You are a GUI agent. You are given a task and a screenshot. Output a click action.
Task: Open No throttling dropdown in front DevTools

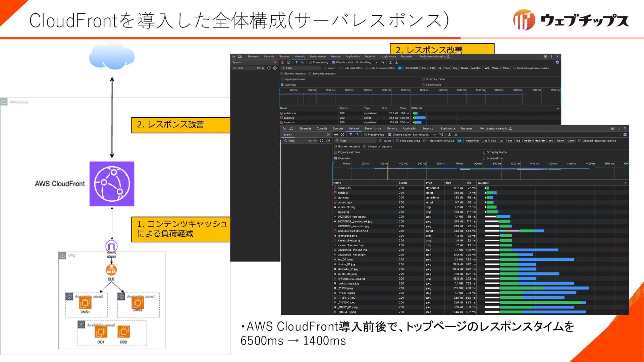coord(424,135)
